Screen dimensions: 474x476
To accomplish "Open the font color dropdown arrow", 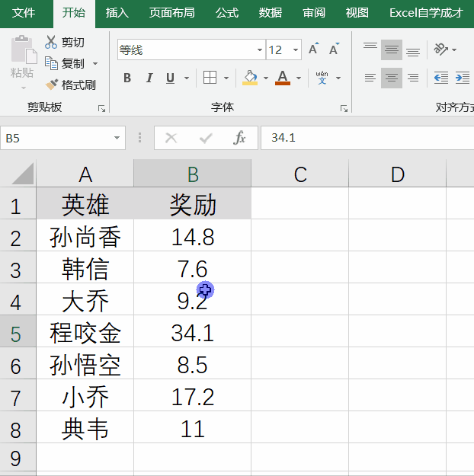I will (299, 78).
